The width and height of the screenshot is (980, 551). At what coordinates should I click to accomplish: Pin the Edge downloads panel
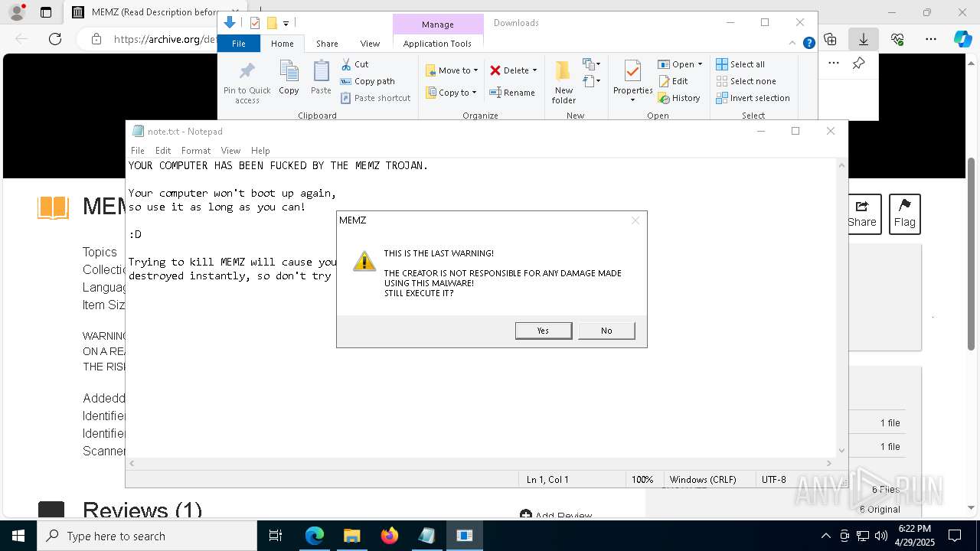point(858,64)
